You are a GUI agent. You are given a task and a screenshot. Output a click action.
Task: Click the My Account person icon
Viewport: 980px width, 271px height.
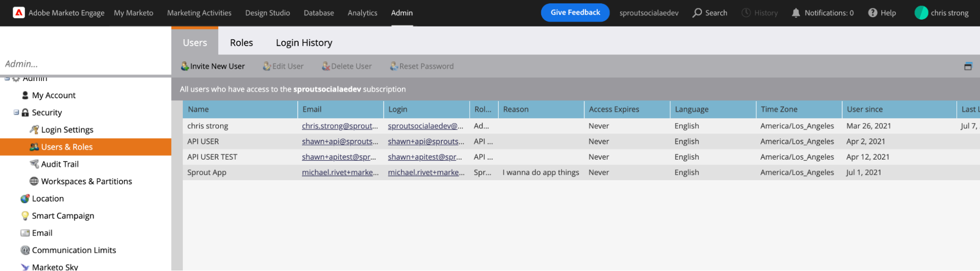(x=25, y=95)
